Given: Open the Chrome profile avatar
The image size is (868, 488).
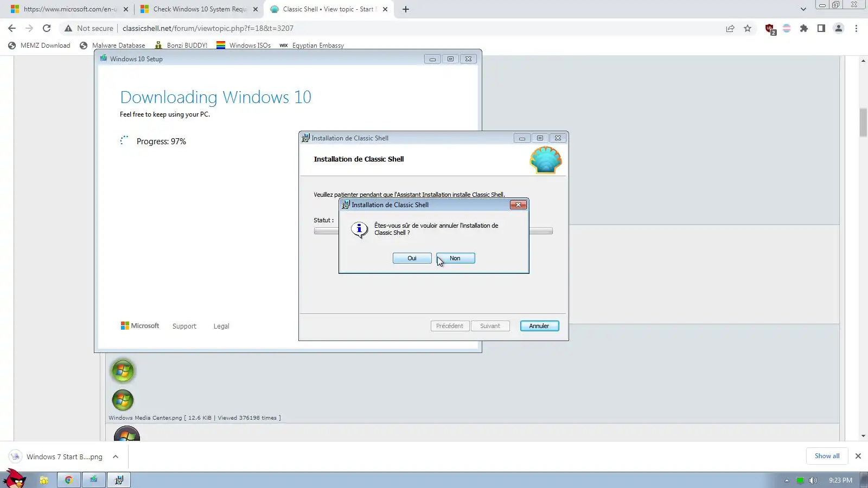Looking at the screenshot, I should (x=839, y=28).
